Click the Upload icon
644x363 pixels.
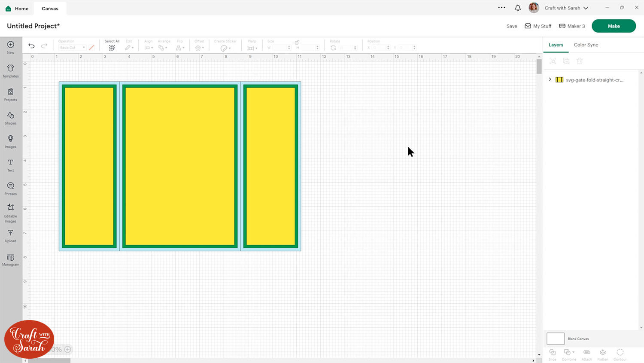click(11, 236)
